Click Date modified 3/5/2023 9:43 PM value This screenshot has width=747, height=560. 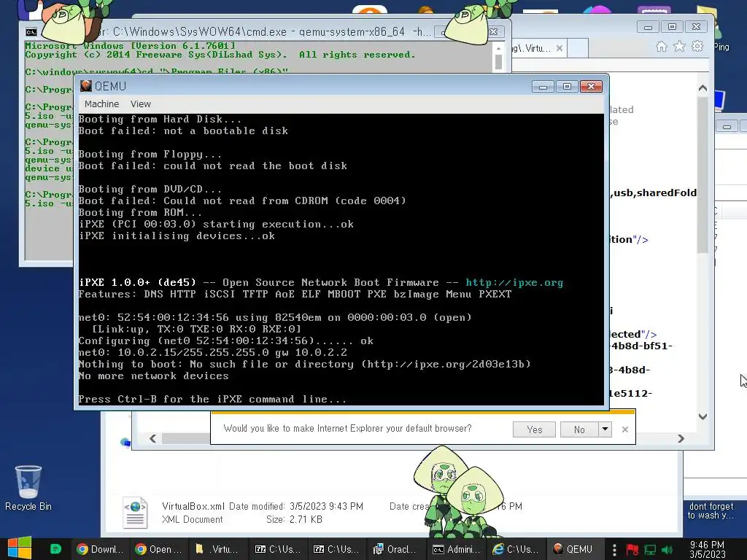(x=326, y=506)
